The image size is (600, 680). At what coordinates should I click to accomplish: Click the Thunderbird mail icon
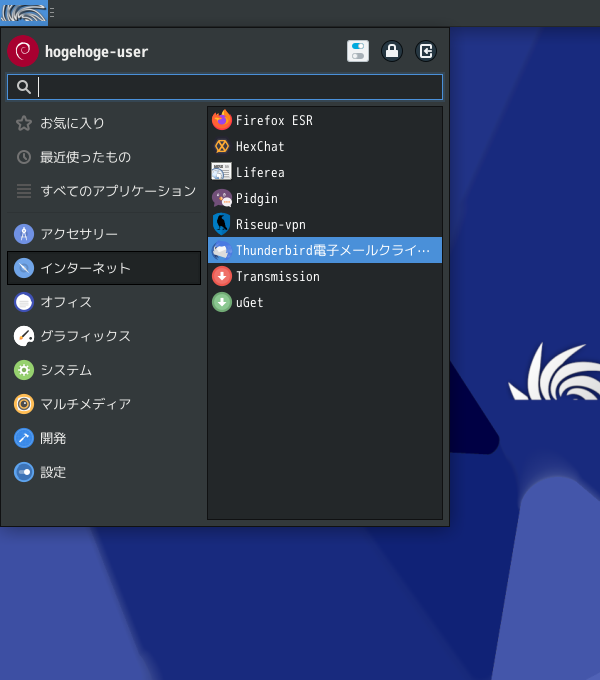(x=222, y=250)
